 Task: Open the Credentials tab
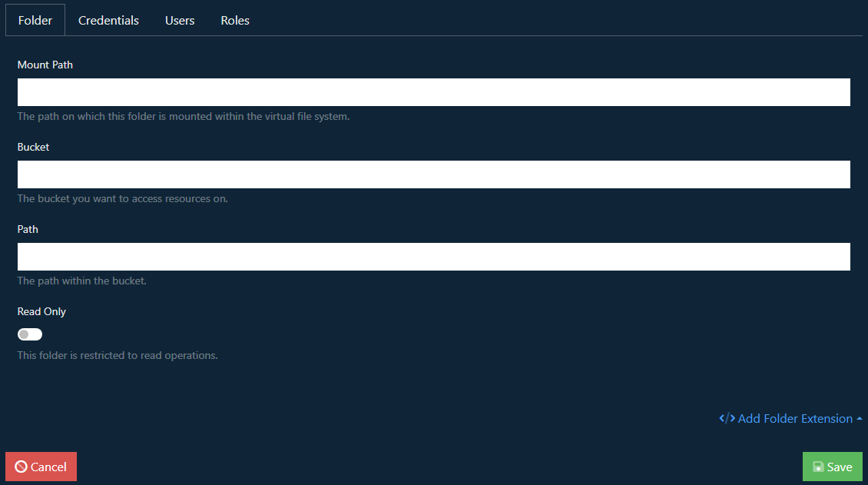coord(108,21)
